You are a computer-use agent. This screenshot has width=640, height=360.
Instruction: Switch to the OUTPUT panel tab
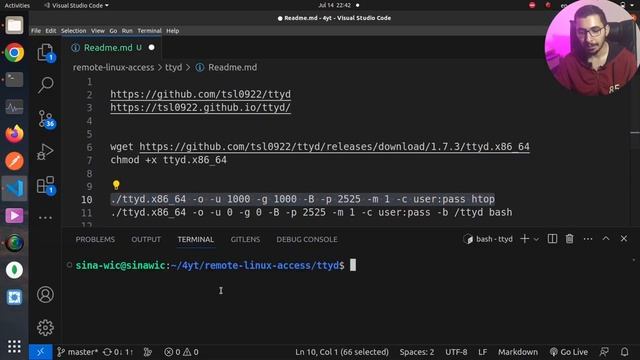click(x=146, y=240)
